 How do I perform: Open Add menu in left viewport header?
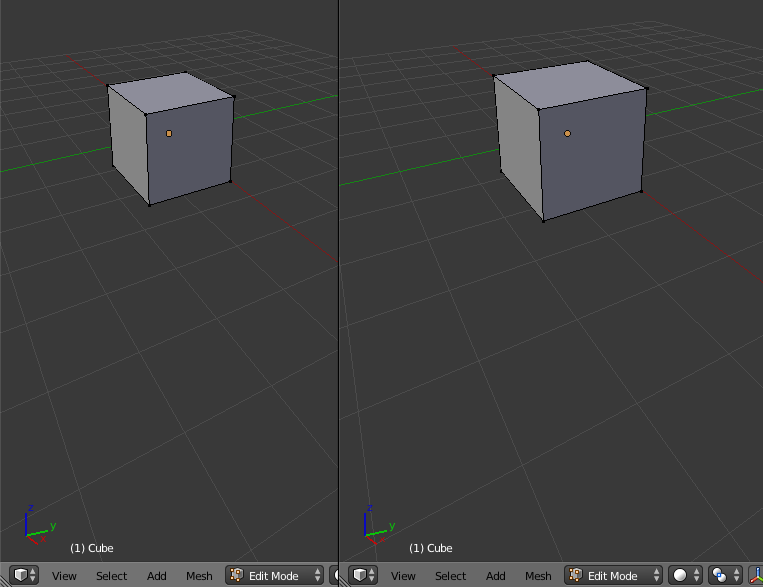tap(157, 576)
